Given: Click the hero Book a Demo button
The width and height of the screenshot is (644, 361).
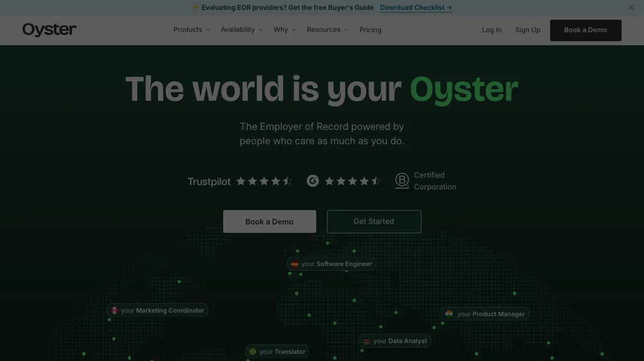Looking at the screenshot, I should (269, 221).
